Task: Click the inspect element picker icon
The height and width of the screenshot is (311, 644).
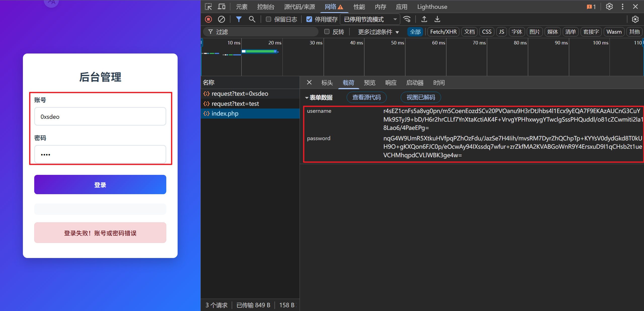Action: [208, 7]
